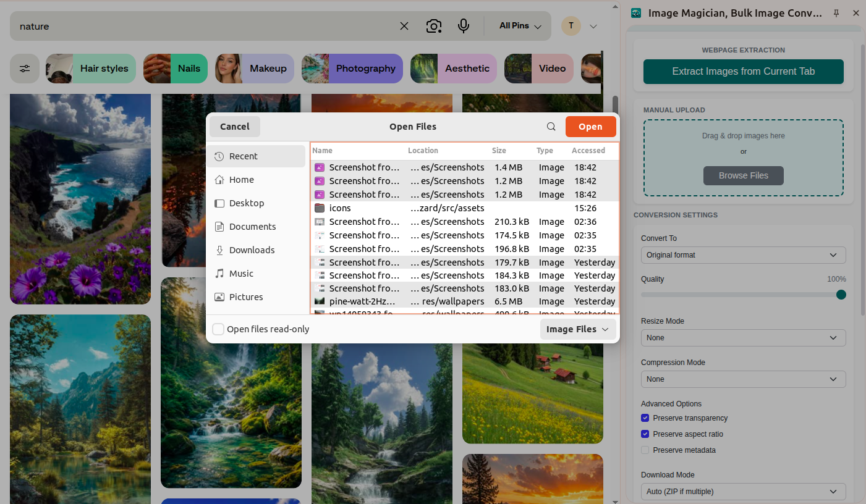Click the Browse Files button
The width and height of the screenshot is (866, 504).
coord(744,175)
